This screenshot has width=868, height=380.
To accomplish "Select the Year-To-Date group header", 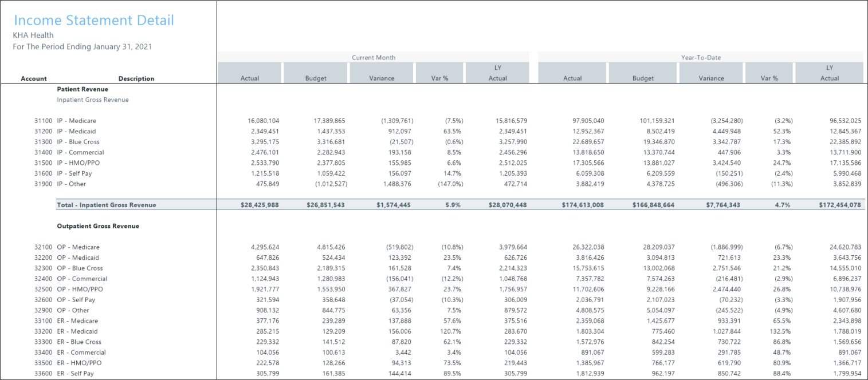I will tap(700, 57).
